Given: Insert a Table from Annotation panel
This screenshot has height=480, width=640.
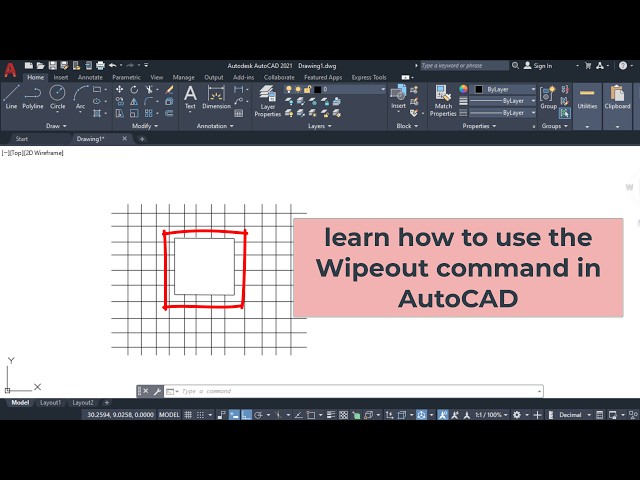Looking at the screenshot, I should [x=239, y=113].
